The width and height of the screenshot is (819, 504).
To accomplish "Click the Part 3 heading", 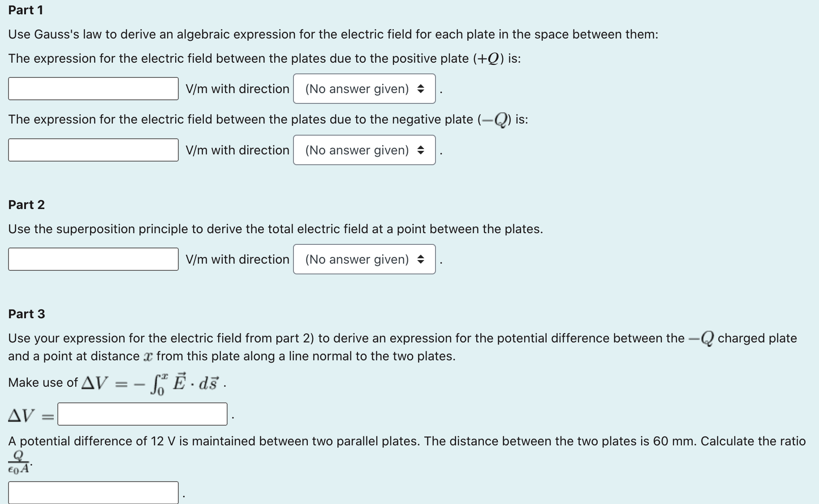I will (26, 314).
